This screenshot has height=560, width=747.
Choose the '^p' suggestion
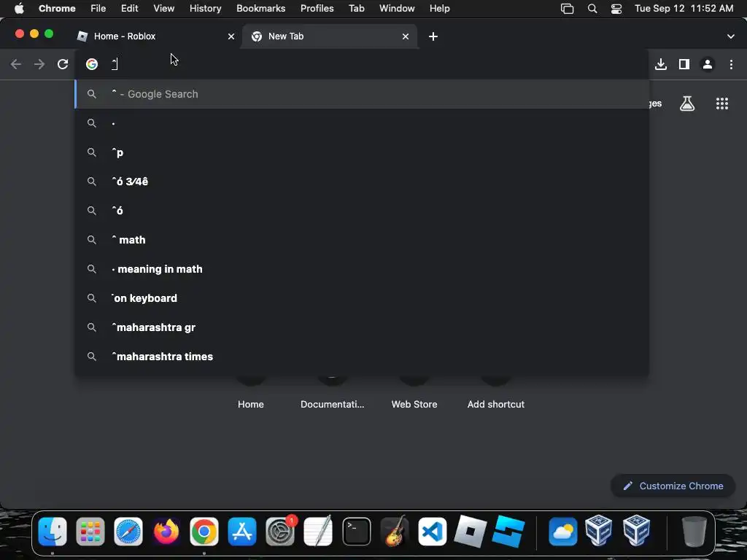coord(362,152)
